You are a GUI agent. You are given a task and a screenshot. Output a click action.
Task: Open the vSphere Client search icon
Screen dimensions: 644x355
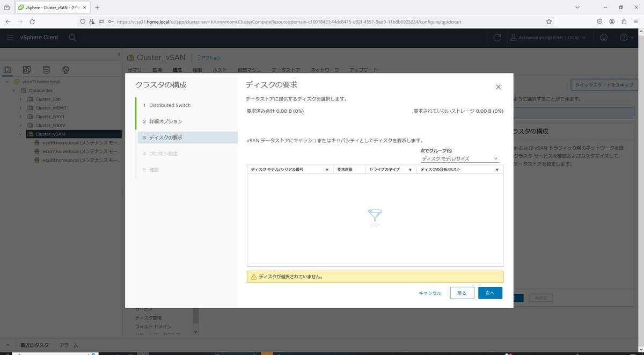(x=72, y=38)
